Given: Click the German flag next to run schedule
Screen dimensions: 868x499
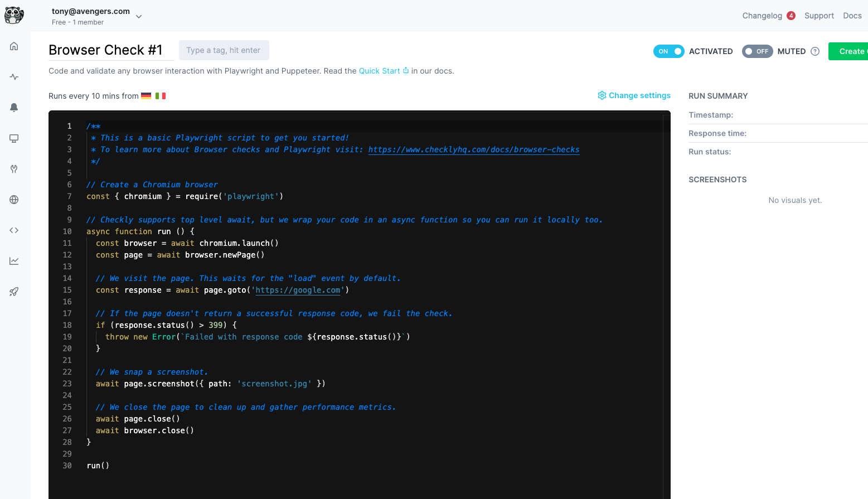Looking at the screenshot, I should coord(146,95).
